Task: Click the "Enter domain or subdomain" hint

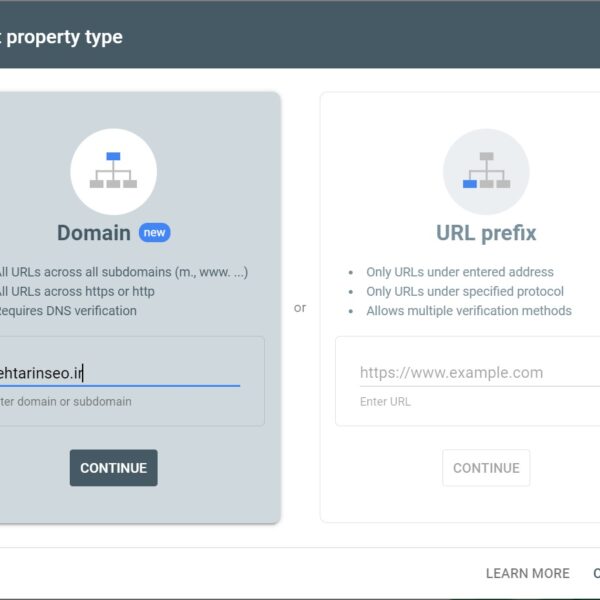Action: (66, 402)
